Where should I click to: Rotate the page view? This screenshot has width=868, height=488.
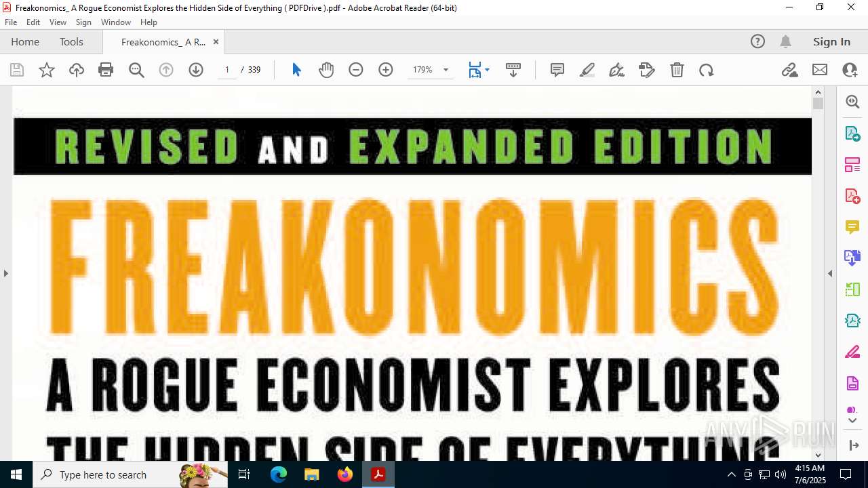tap(707, 70)
